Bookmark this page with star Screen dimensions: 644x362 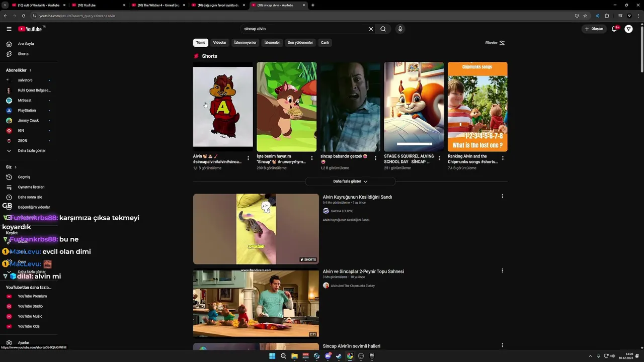click(x=585, y=16)
